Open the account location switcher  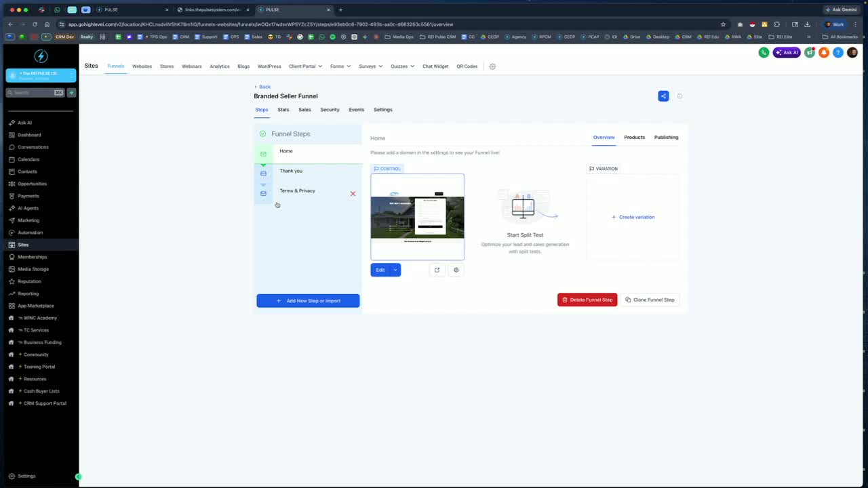tap(41, 75)
